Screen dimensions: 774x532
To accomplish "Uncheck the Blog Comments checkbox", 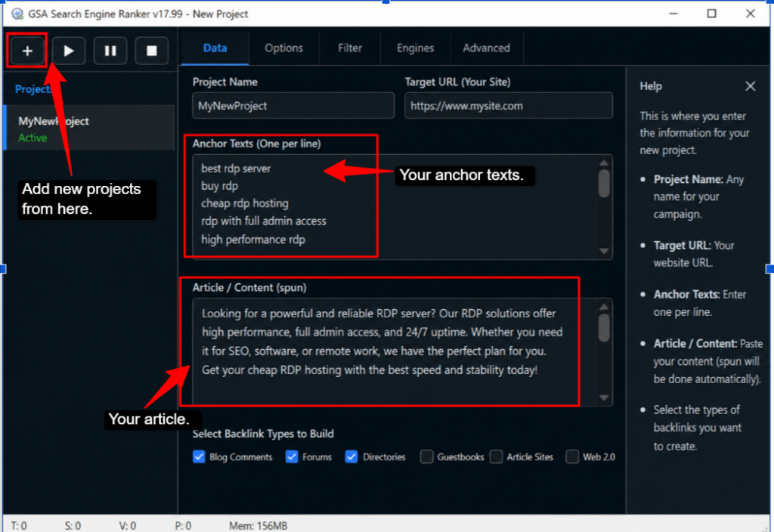I will point(199,456).
